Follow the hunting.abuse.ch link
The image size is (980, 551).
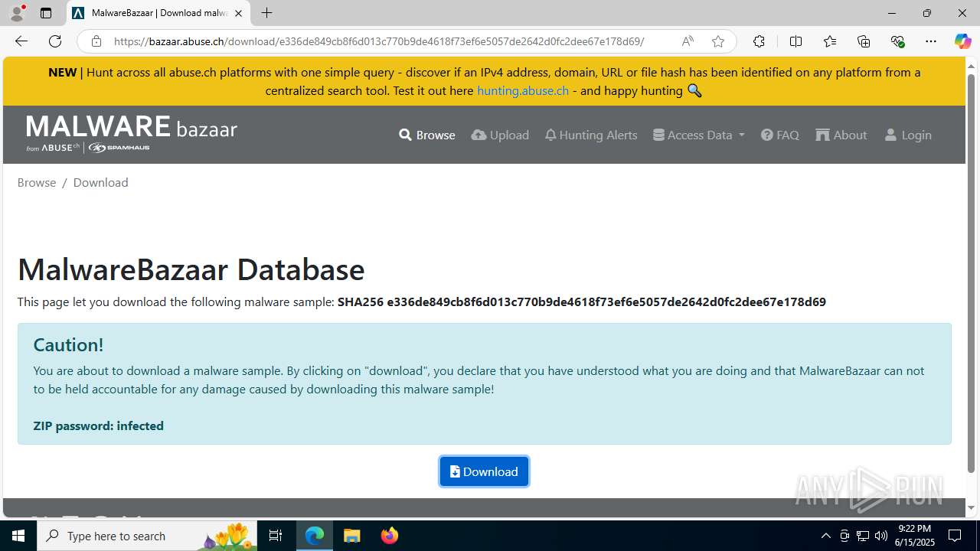pyautogui.click(x=523, y=90)
